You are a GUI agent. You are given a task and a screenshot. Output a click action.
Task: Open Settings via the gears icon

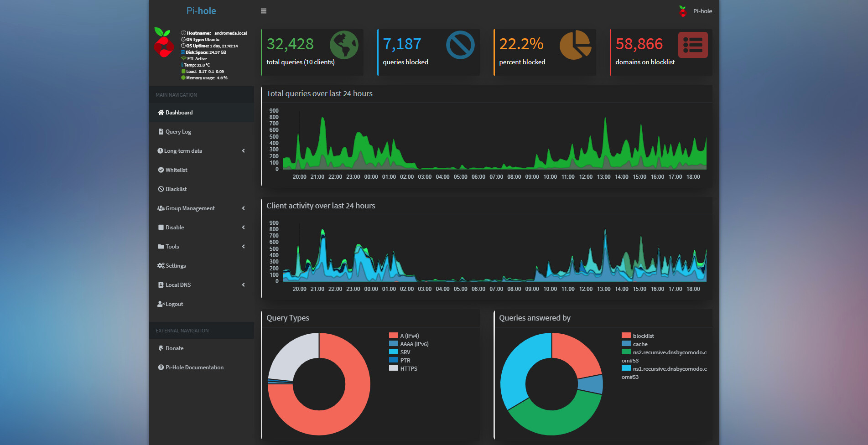pos(161,266)
